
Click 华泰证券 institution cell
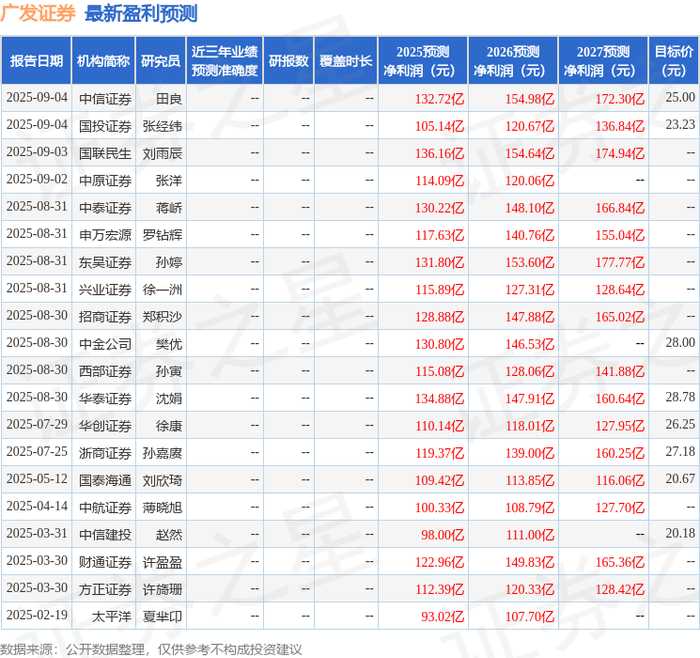click(x=105, y=398)
